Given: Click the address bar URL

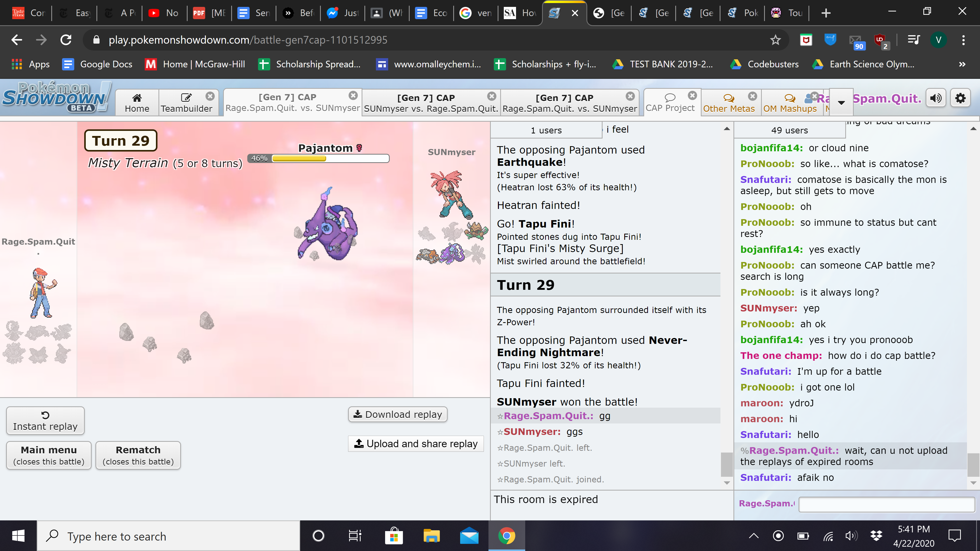Looking at the screenshot, I should pyautogui.click(x=248, y=40).
